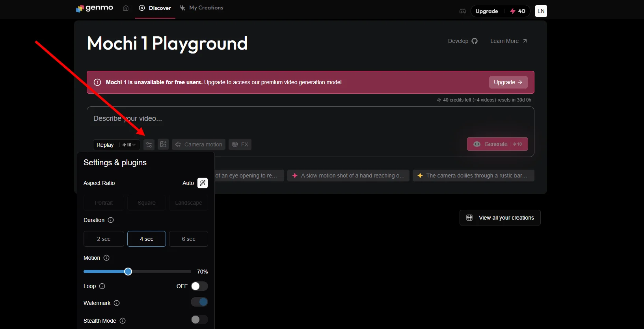Viewport: 644px width, 329px height.
Task: Click the Generate button
Action: point(497,144)
